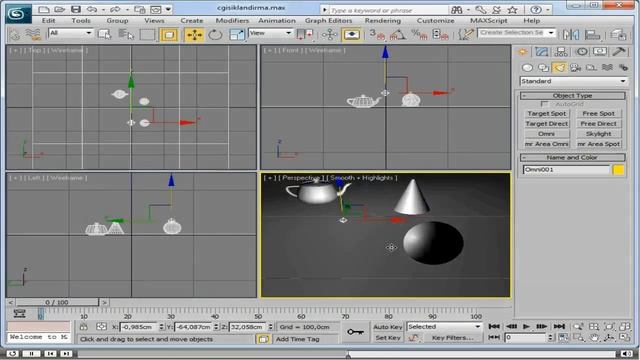Toggle Set Key animation mode
The height and width of the screenshot is (360, 640).
click(x=387, y=338)
